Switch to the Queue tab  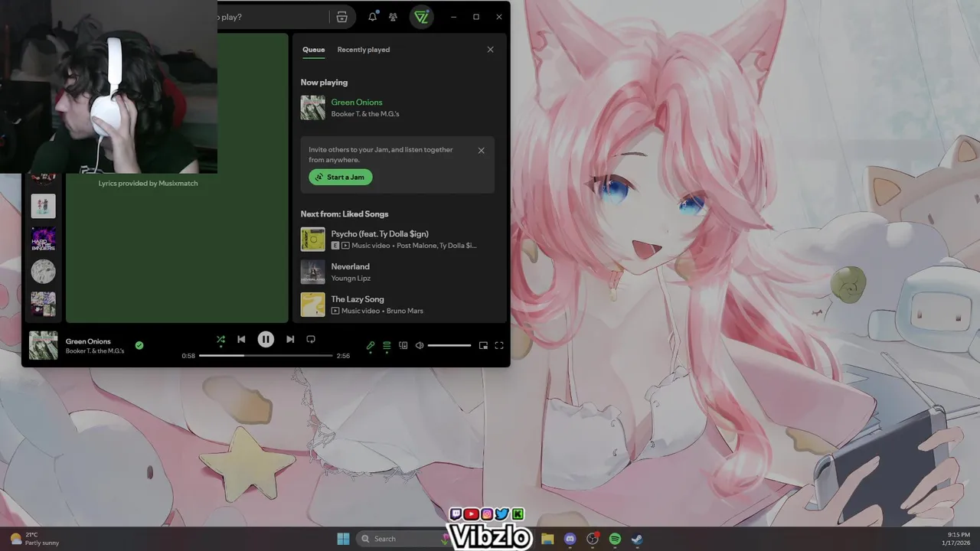(313, 50)
